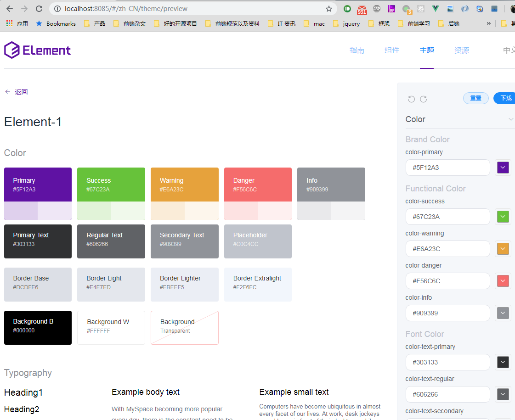This screenshot has width=515, height=420.
Task: Click the Secondary Text #909399 swatch
Action: pyautogui.click(x=185, y=241)
